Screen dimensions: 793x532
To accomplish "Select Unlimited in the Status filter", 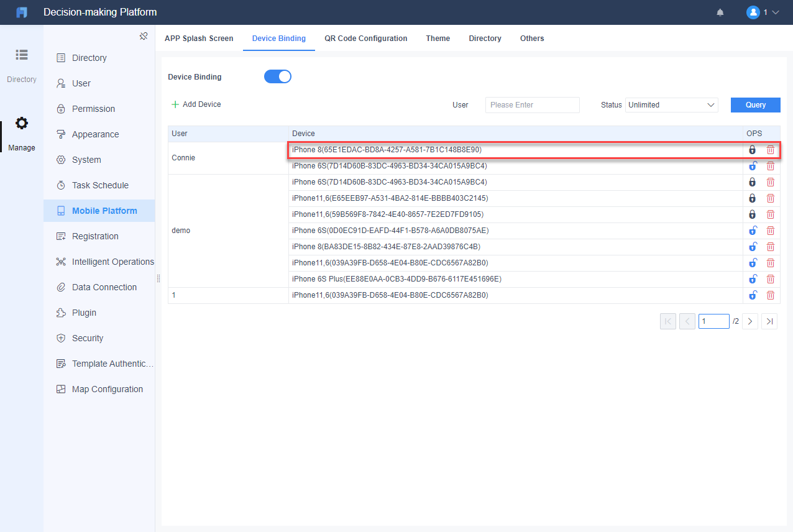I will tap(671, 105).
